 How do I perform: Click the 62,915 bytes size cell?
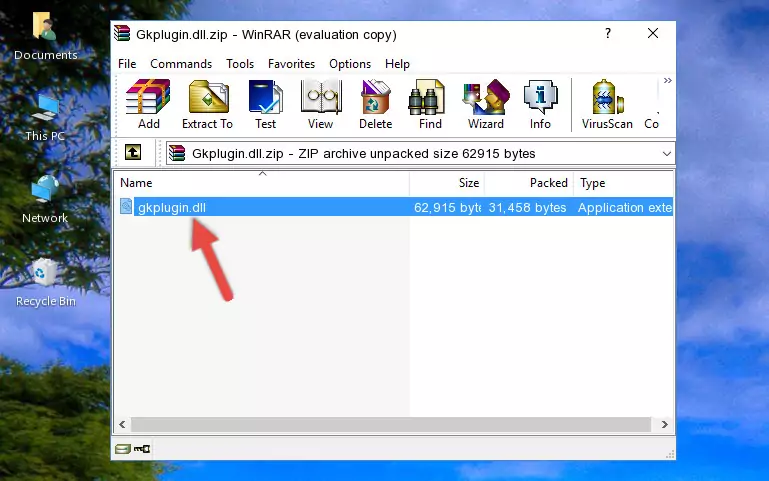point(447,207)
